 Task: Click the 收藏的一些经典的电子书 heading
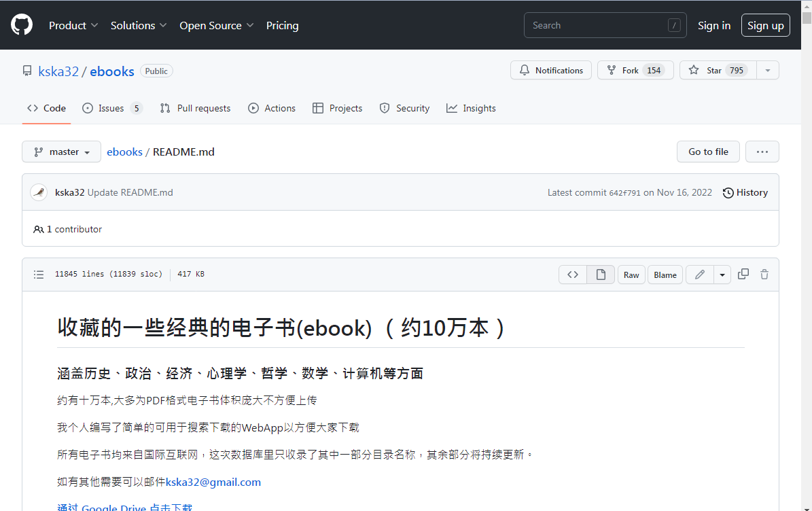point(281,328)
